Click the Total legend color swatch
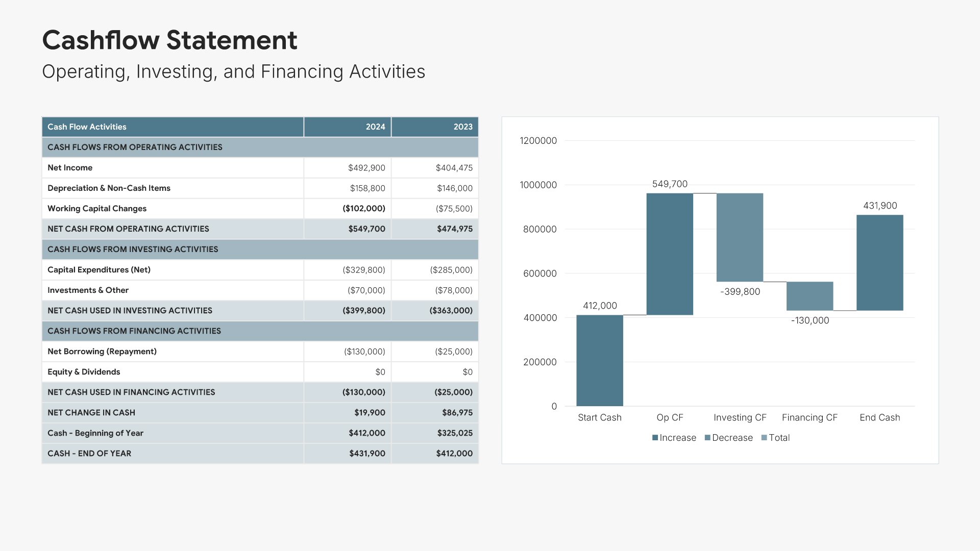Image resolution: width=980 pixels, height=551 pixels. point(764,438)
